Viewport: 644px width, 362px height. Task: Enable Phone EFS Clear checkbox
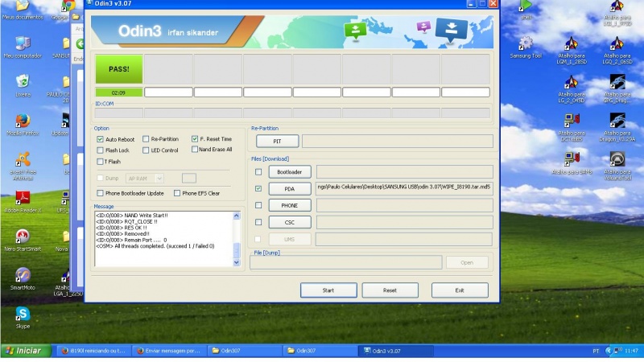(176, 193)
